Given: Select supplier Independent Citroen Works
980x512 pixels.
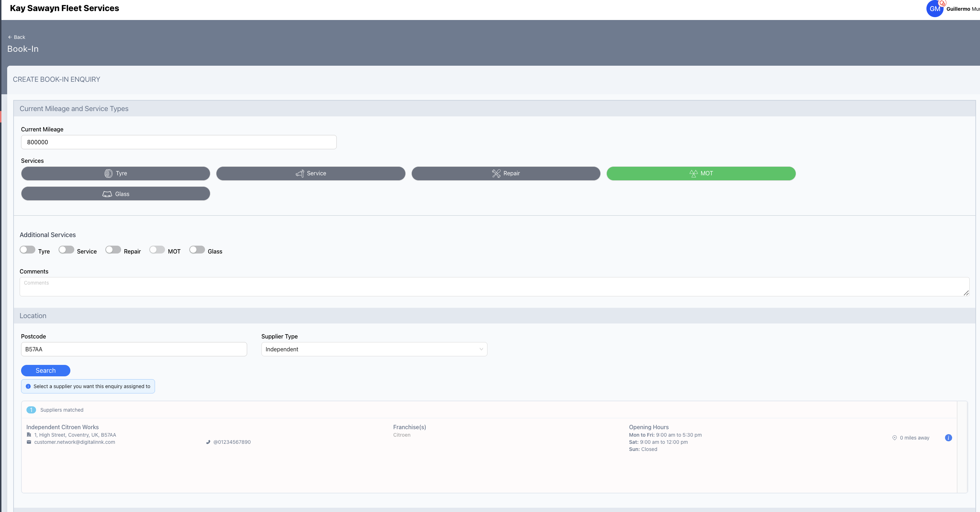Looking at the screenshot, I should (62, 427).
